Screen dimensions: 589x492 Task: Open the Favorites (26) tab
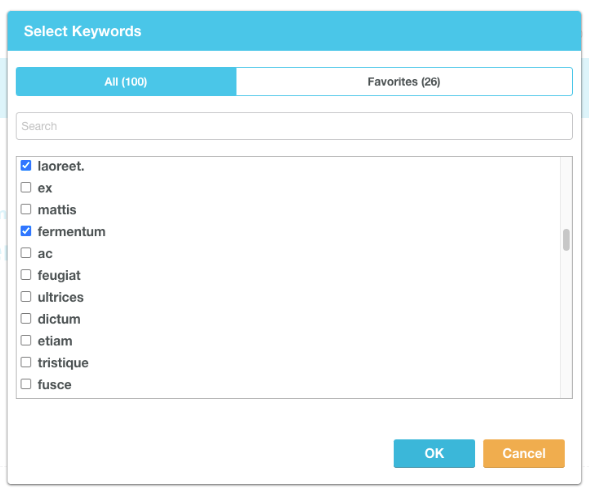(x=404, y=81)
